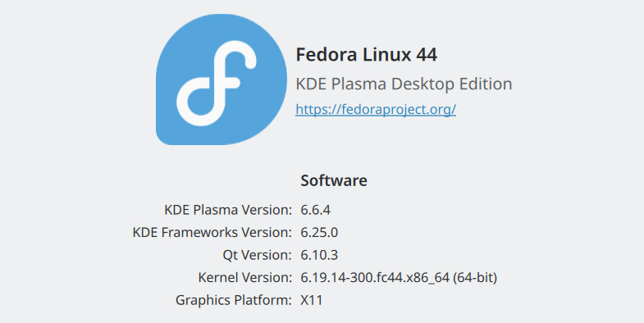Click the kernel string 6.19.14-300.fc44.x86_64
The width and height of the screenshot is (644, 323).
pyautogui.click(x=375, y=278)
